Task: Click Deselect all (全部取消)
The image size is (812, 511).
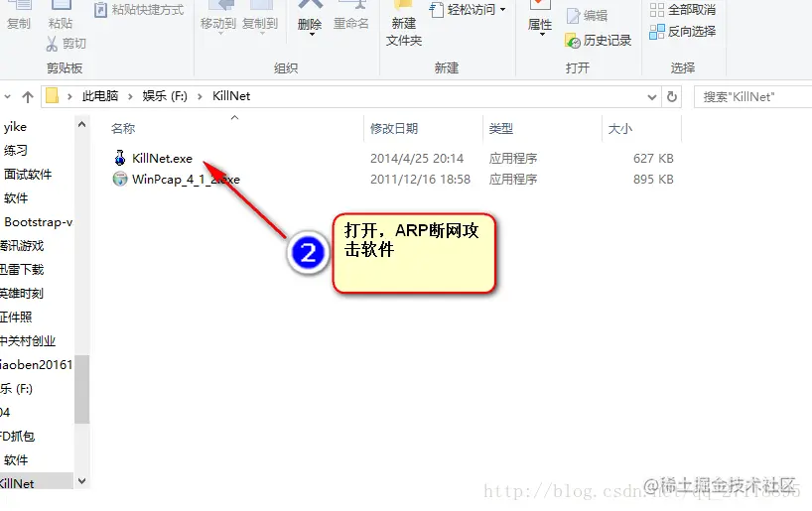Action: [683, 9]
